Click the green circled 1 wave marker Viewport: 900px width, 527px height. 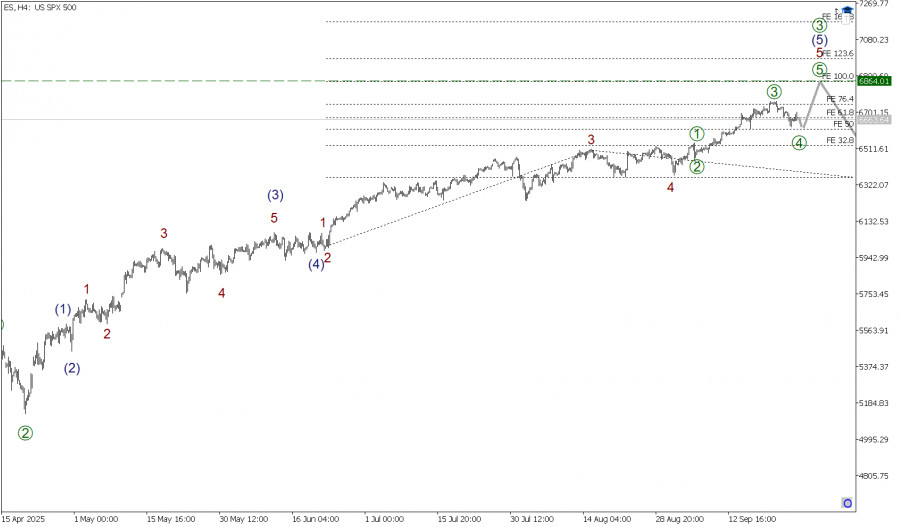pos(697,133)
